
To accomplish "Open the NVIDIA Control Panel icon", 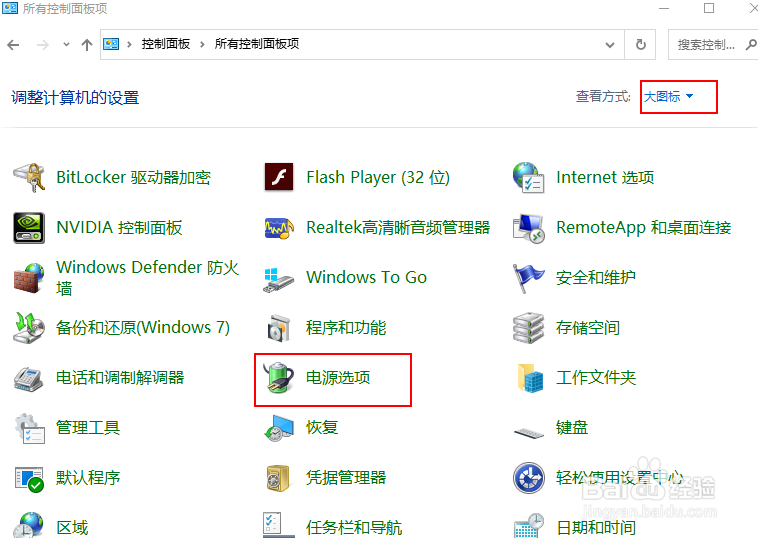I will point(29,228).
